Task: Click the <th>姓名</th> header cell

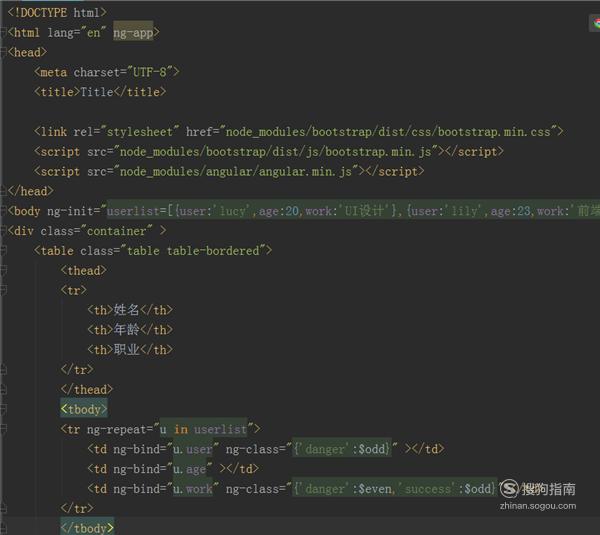Action: (x=130, y=310)
